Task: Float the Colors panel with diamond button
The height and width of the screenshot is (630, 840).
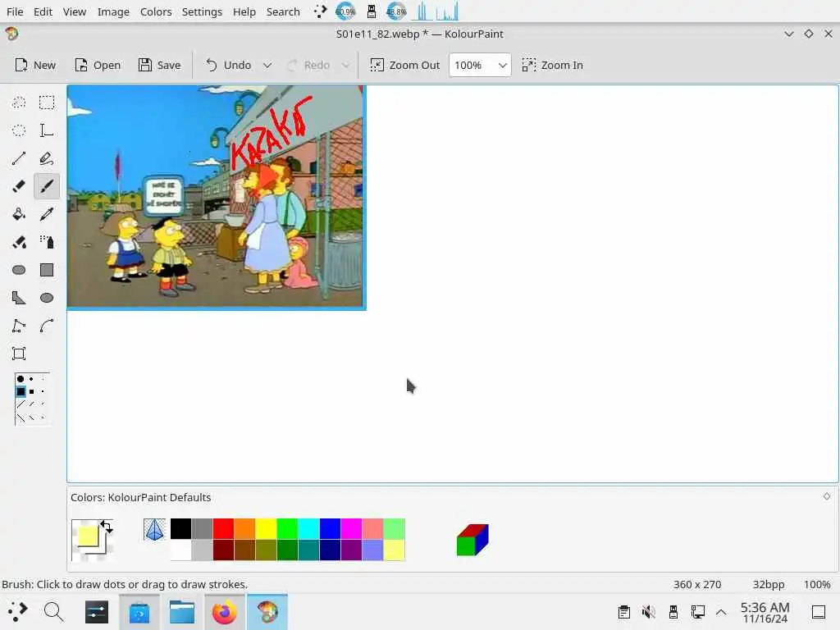Action: click(827, 496)
